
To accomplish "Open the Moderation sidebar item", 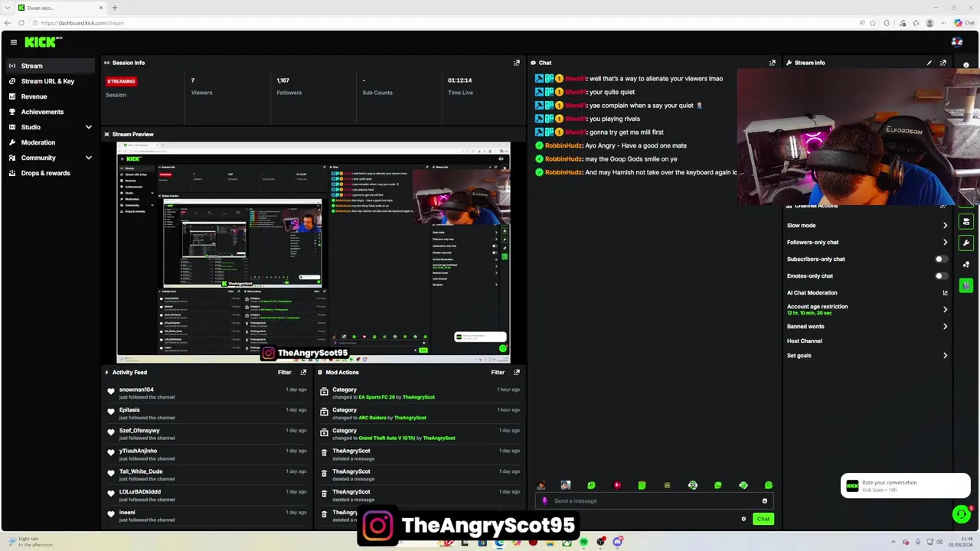I will [38, 142].
